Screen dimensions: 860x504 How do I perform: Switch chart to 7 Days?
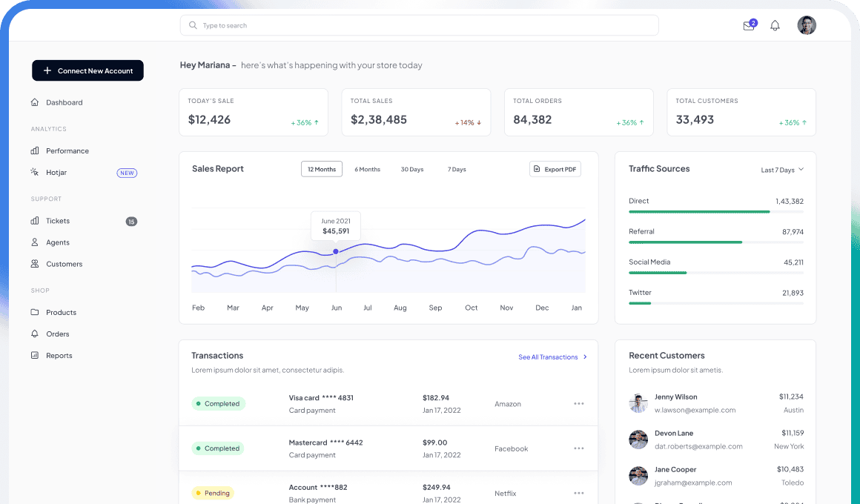pos(457,169)
